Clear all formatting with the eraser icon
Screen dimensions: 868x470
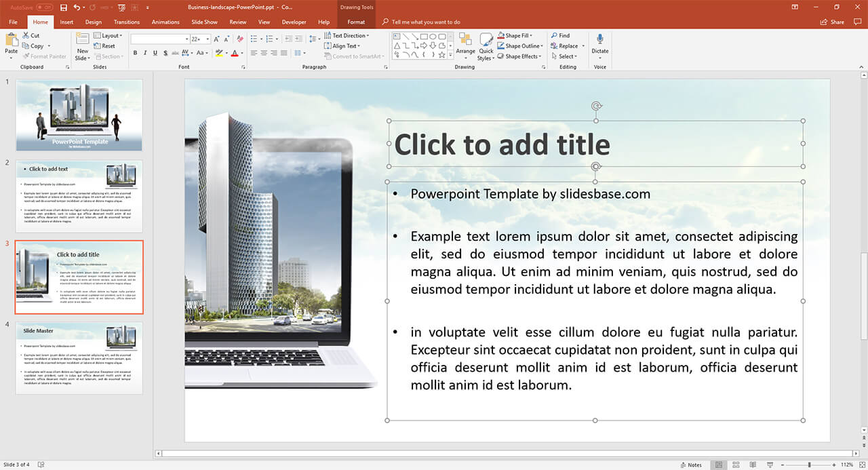pyautogui.click(x=239, y=39)
